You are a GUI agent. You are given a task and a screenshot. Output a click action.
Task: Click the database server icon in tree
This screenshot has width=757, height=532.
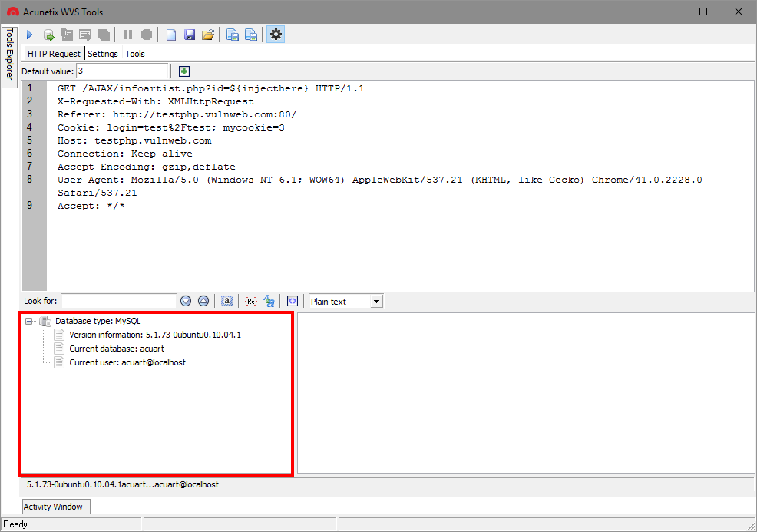click(45, 321)
